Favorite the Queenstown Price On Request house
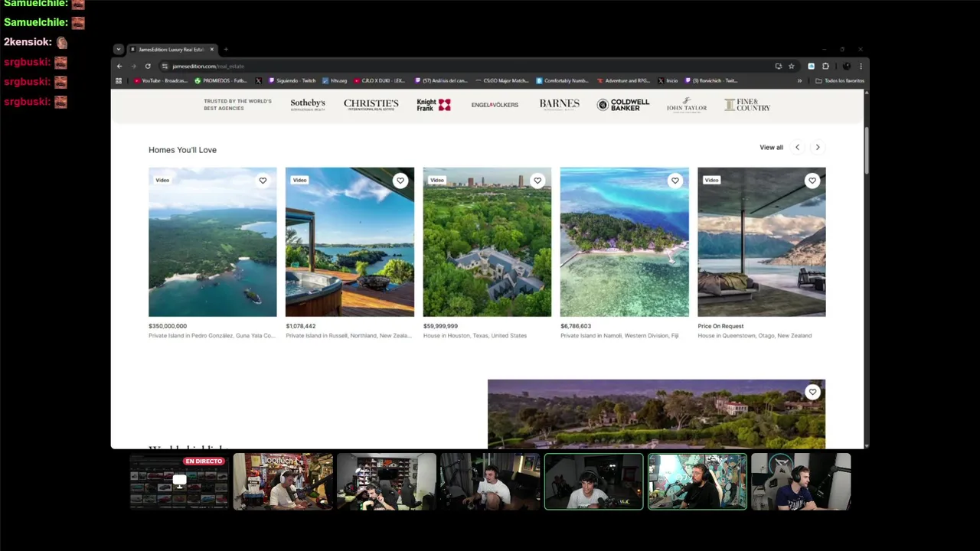980x551 pixels. click(812, 181)
